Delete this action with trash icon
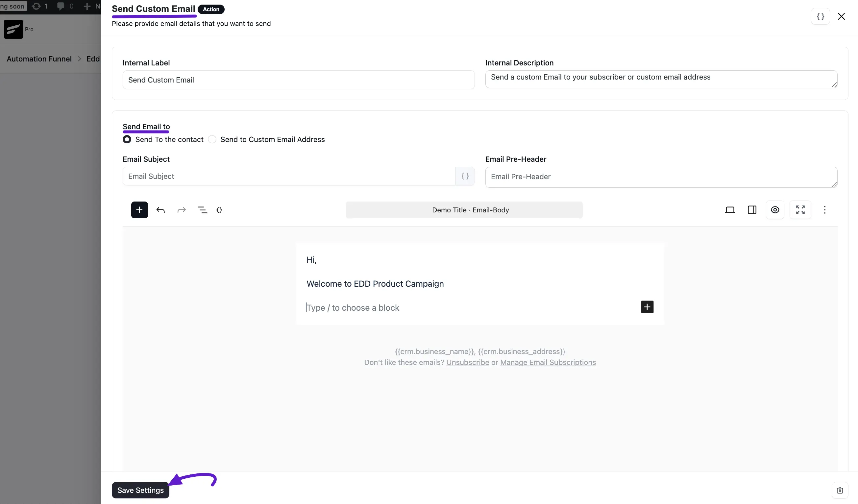The height and width of the screenshot is (504, 858). [840, 490]
